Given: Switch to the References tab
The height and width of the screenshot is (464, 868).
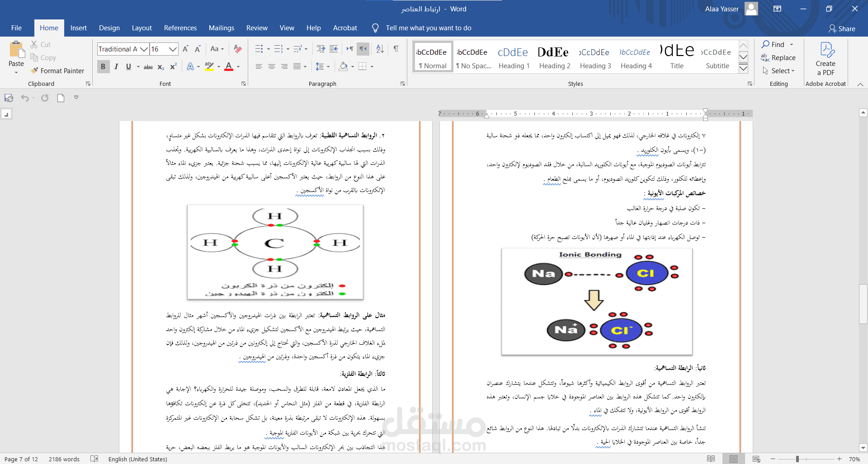Looking at the screenshot, I should point(180,28).
